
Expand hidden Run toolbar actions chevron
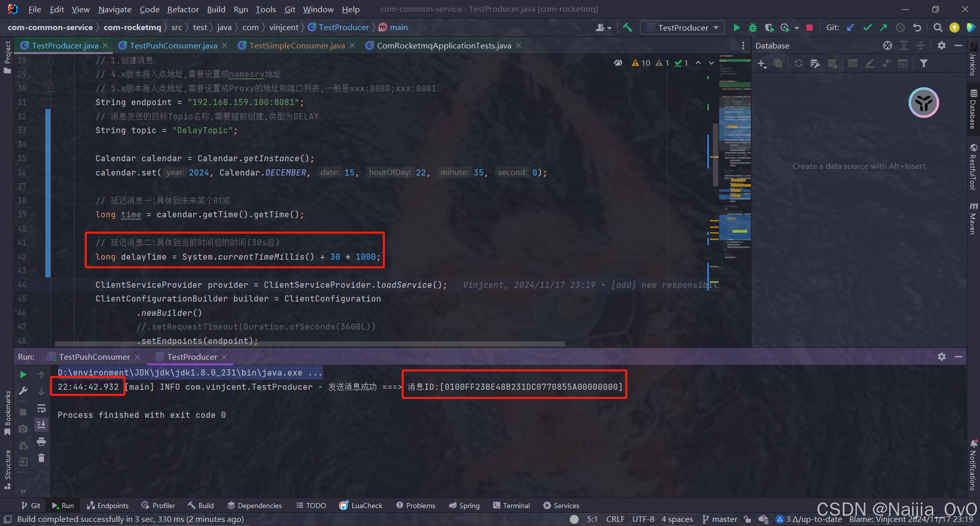pos(23,491)
